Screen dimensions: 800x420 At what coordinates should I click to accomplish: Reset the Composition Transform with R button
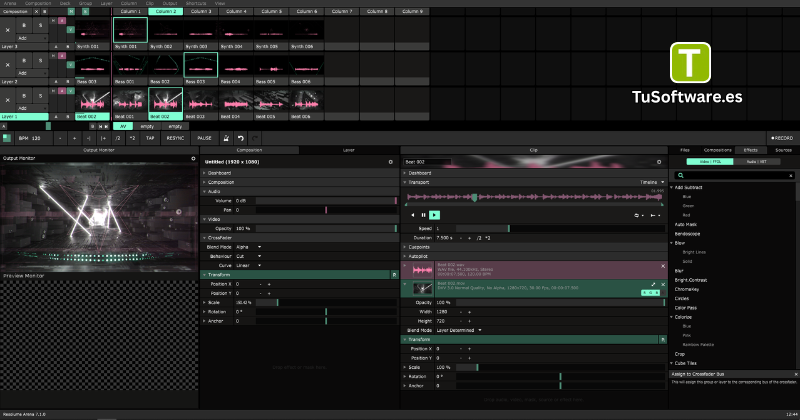tap(394, 275)
